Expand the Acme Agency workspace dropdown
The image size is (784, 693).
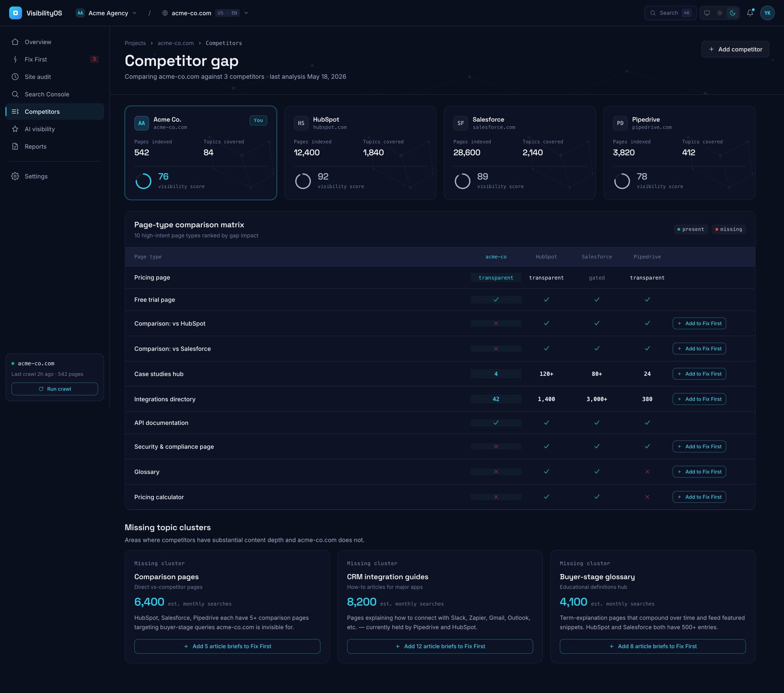point(106,13)
